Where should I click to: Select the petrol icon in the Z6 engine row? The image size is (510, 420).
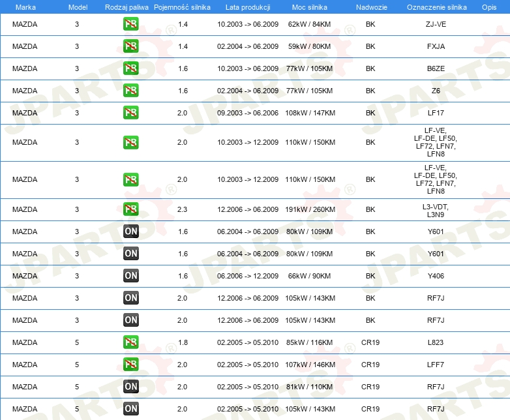point(130,91)
